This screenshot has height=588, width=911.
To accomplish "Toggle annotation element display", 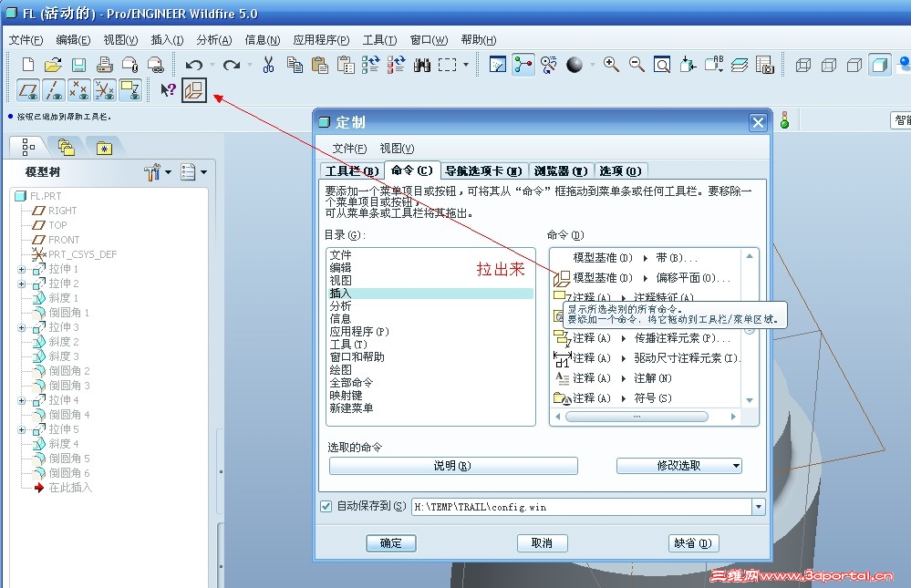I will (x=130, y=90).
